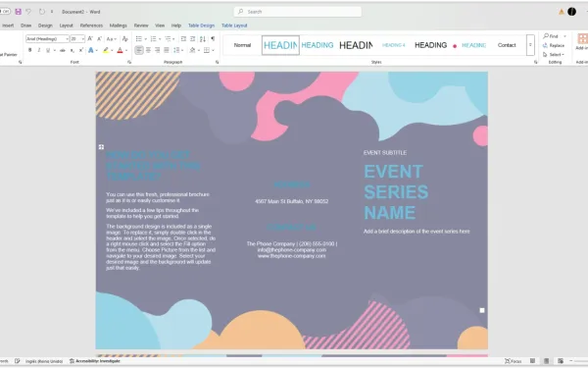Screen dimensions: 588x368
Task: Open the Borders dropdown
Action: pyautogui.click(x=213, y=50)
